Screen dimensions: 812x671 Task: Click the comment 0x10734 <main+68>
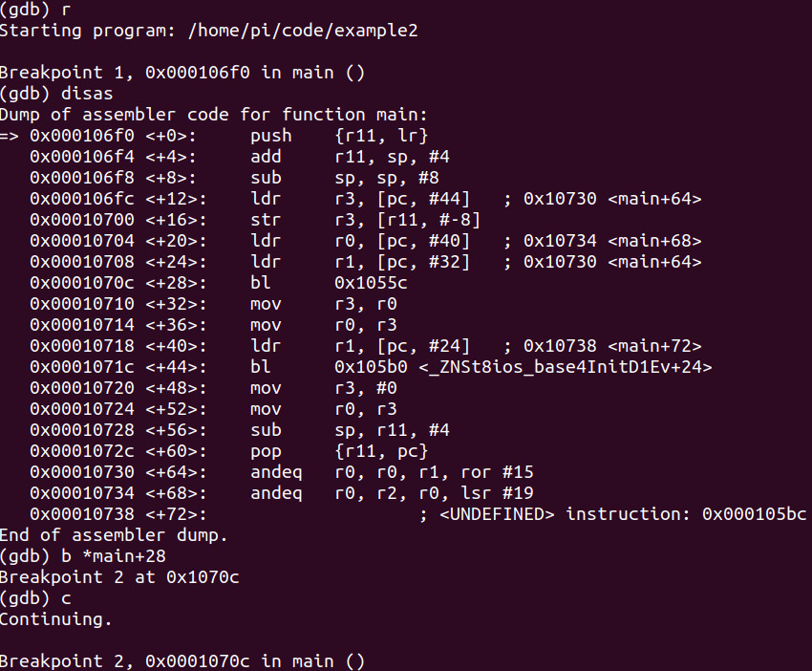point(612,241)
